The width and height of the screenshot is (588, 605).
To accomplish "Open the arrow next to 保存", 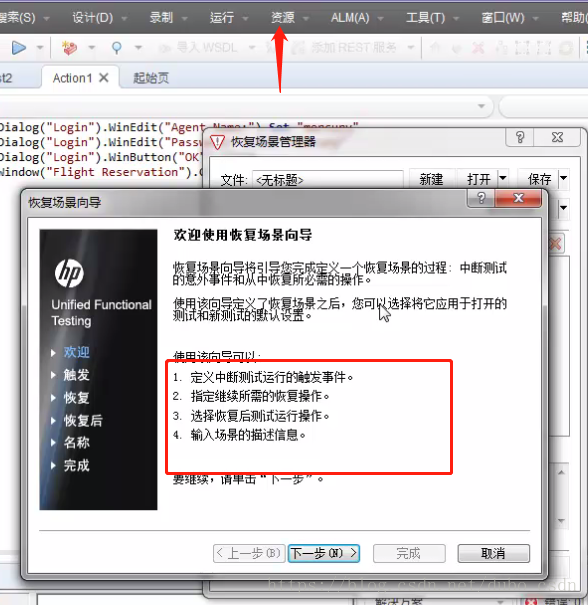I will 563,178.
